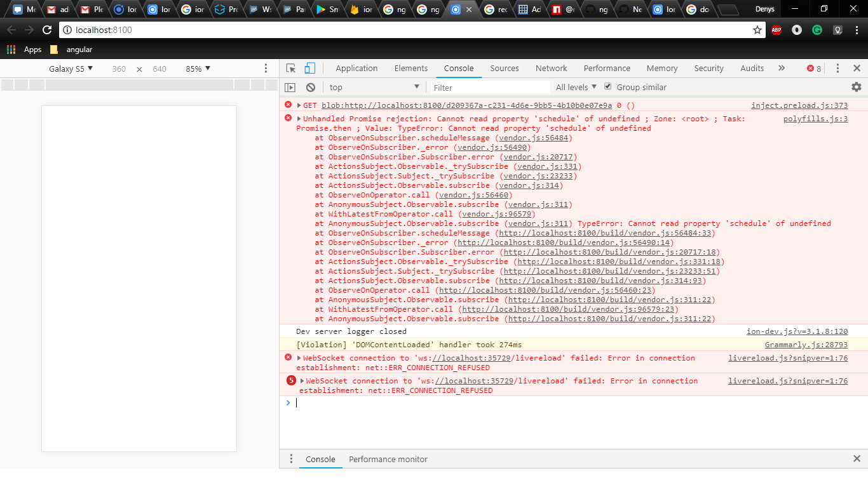Open the console sidebar icon
This screenshot has height=485, width=868.
point(290,87)
